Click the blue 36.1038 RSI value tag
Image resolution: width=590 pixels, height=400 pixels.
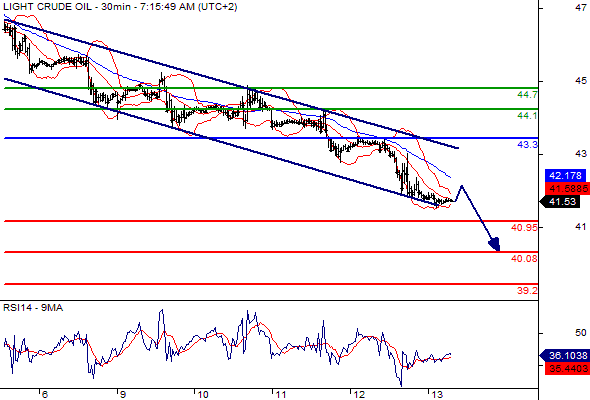pos(565,355)
